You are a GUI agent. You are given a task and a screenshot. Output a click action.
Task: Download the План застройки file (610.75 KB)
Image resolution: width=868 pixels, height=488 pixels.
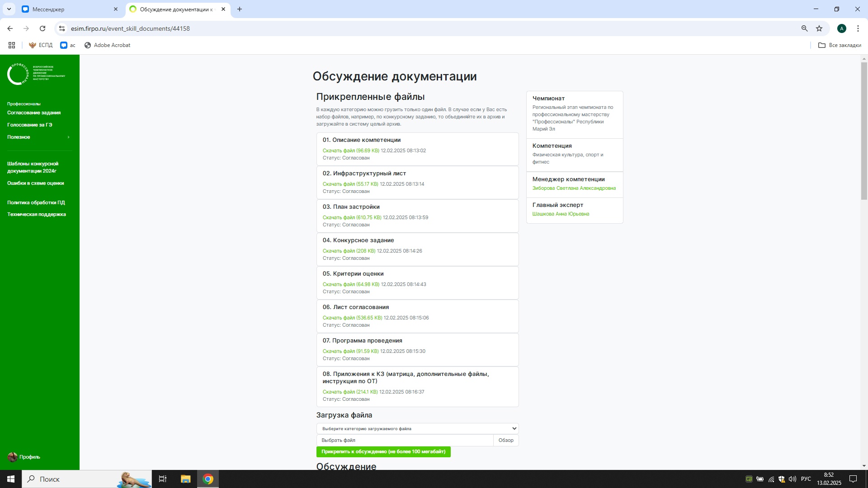(x=352, y=217)
